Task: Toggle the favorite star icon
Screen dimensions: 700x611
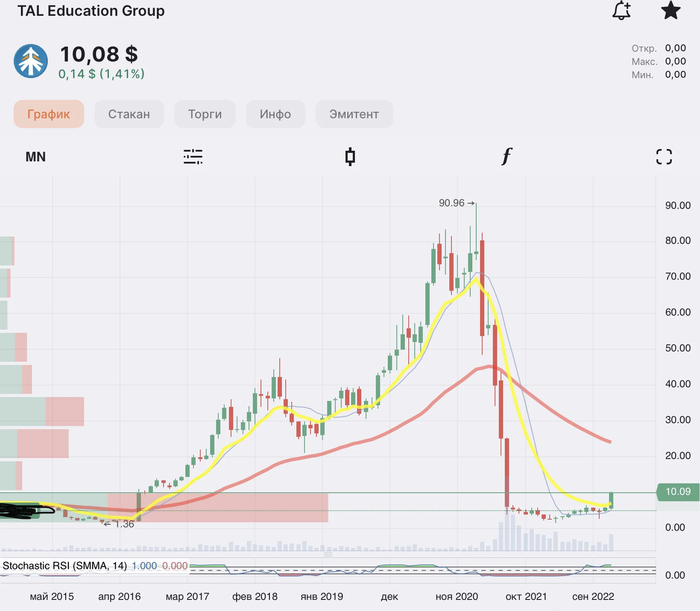Action: (671, 10)
